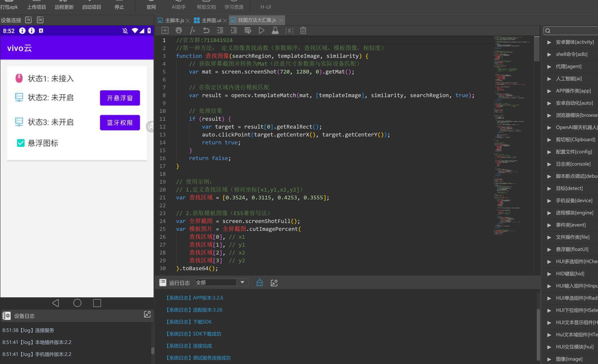Click the 2x device scale icon
598x364 pixels.
pos(40,20)
